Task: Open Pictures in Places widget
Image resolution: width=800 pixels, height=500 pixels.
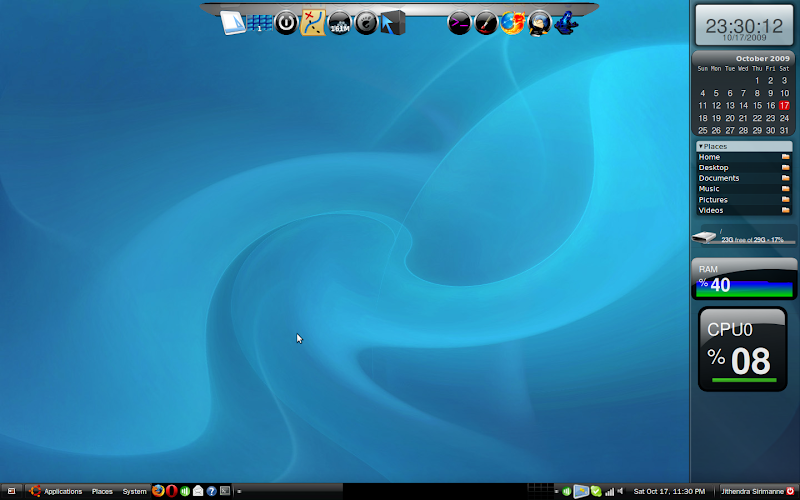Action: (x=744, y=199)
